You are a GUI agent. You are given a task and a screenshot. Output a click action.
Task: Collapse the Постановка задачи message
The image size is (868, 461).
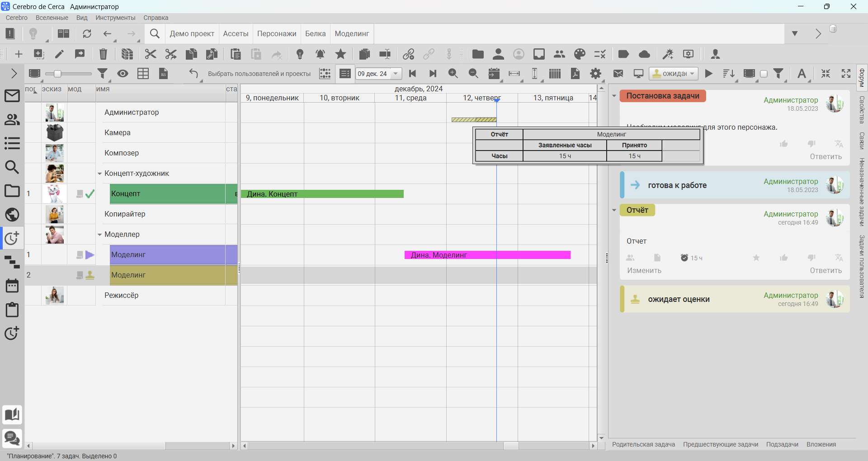(x=614, y=96)
